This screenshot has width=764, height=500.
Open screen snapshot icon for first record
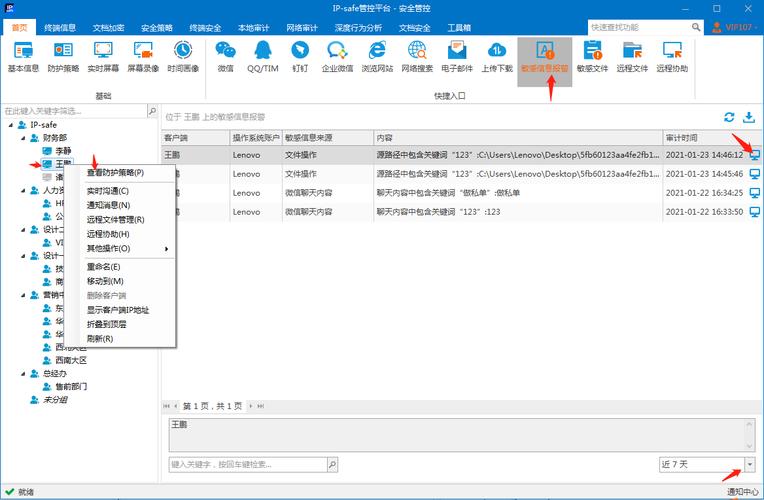[x=754, y=155]
